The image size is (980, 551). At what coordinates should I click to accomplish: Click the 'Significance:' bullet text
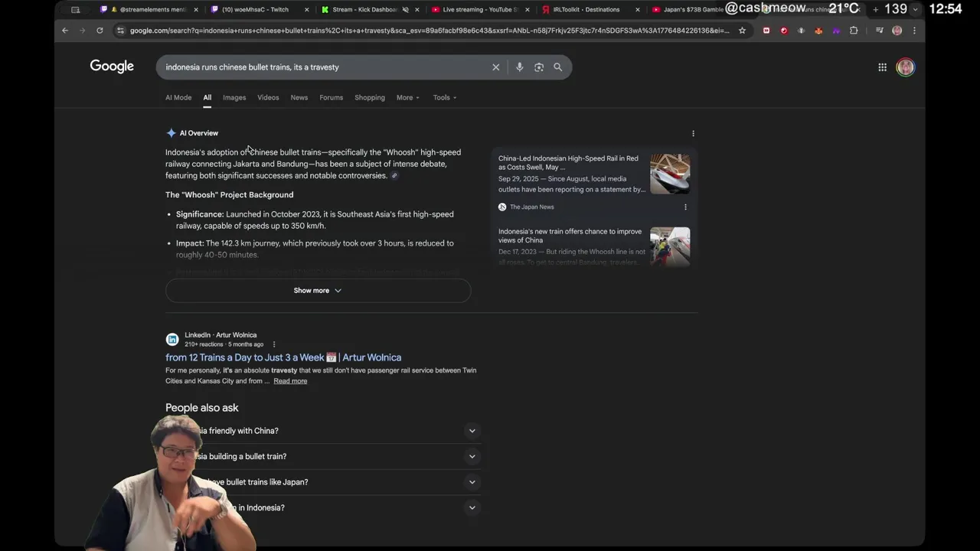coord(200,215)
